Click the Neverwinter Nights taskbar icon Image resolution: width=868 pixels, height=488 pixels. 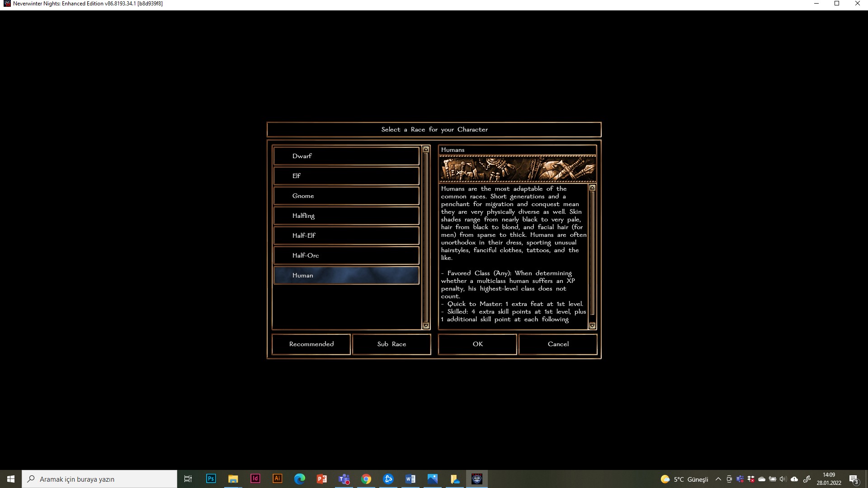(x=476, y=479)
